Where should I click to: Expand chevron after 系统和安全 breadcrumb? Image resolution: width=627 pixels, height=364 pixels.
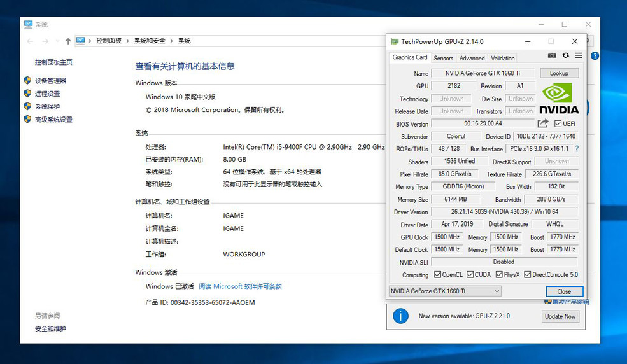click(x=171, y=41)
